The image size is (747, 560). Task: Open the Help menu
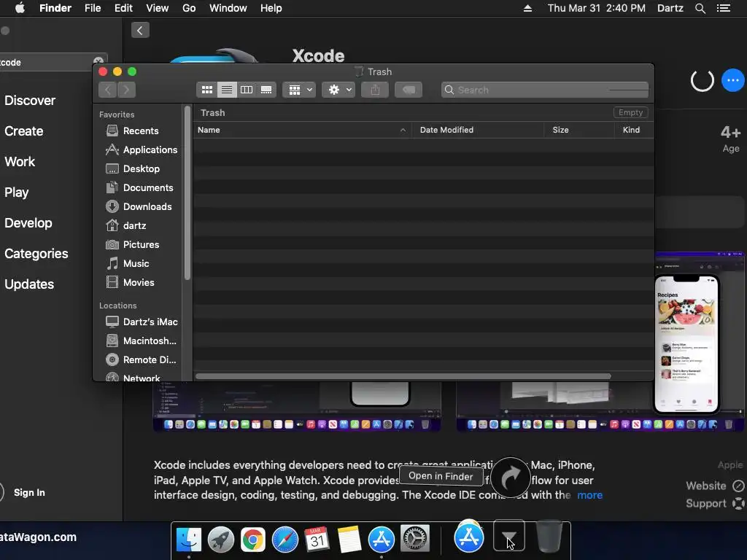(x=271, y=8)
